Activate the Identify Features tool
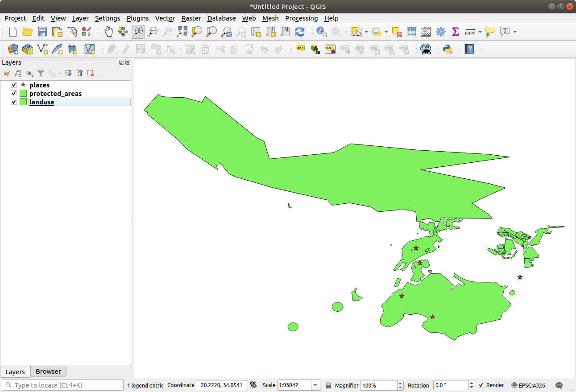The height and width of the screenshot is (392, 576). point(321,32)
